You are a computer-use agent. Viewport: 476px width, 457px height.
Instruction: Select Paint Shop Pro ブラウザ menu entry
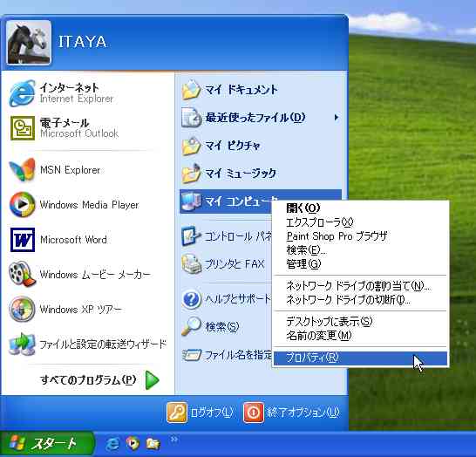tap(360, 236)
